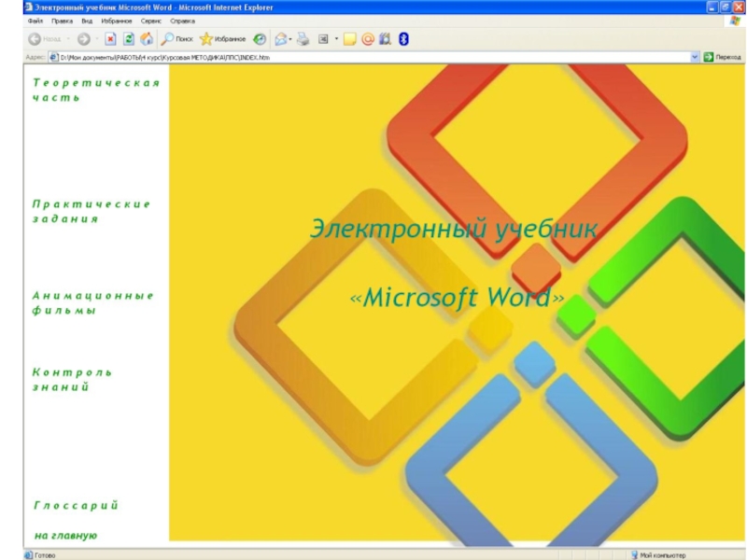The height and width of the screenshot is (560, 747).
Task: Expand the Back button history arrow
Action: (x=67, y=39)
